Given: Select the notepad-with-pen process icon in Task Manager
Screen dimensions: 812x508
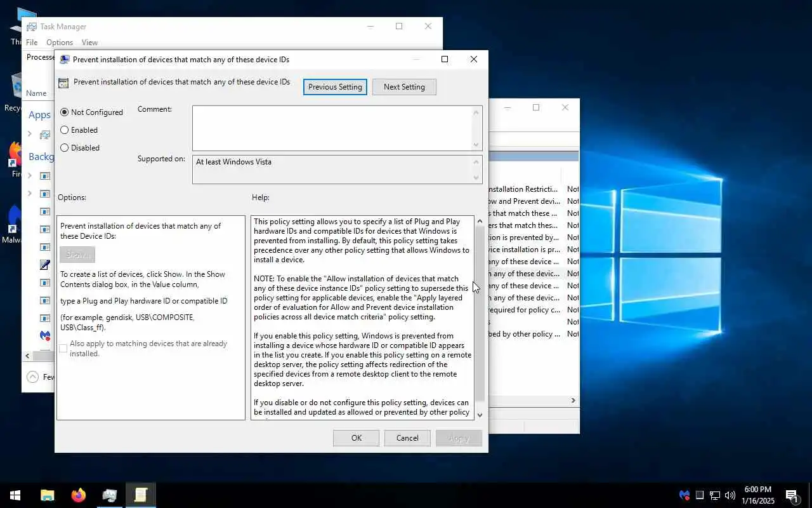Looking at the screenshot, I should pos(45,265).
